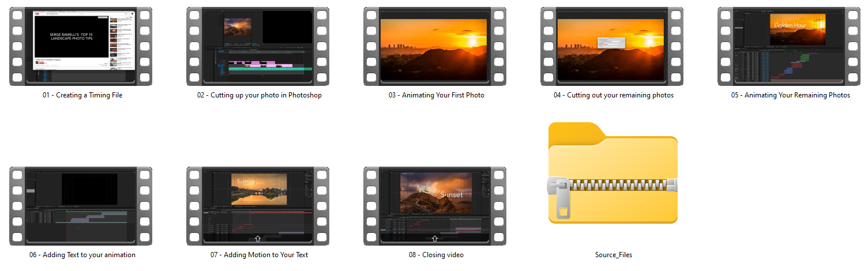This screenshot has height=271, width=868.
Task: Select the '03 - Animating Your First Photo' video thumbnail
Action: [435, 46]
